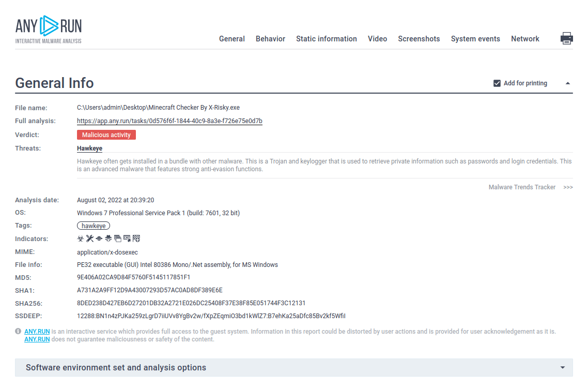Viewport: 588px width, 388px height.
Task: Click the checkered flag indicator icon
Action: tap(136, 238)
